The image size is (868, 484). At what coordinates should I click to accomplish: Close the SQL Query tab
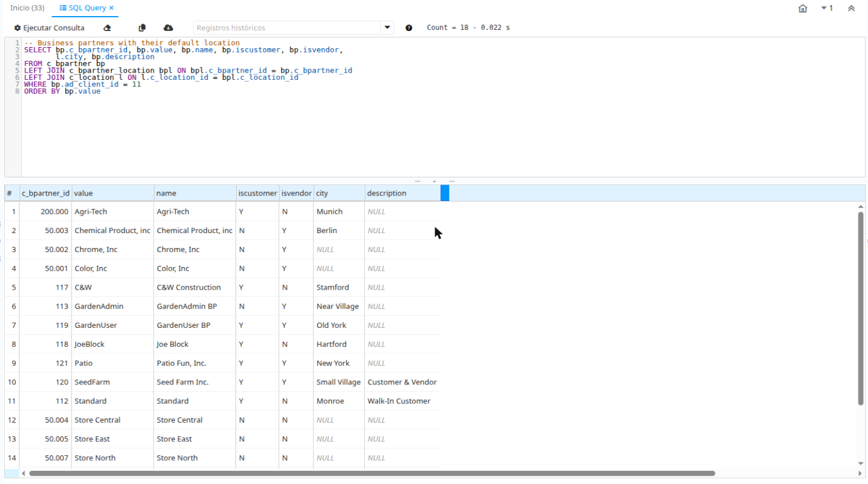[x=111, y=8]
